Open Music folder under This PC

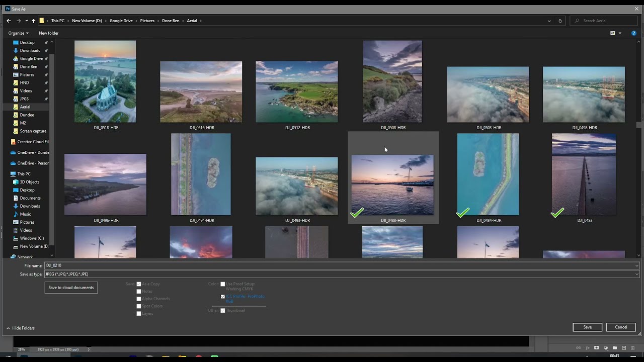(22, 214)
